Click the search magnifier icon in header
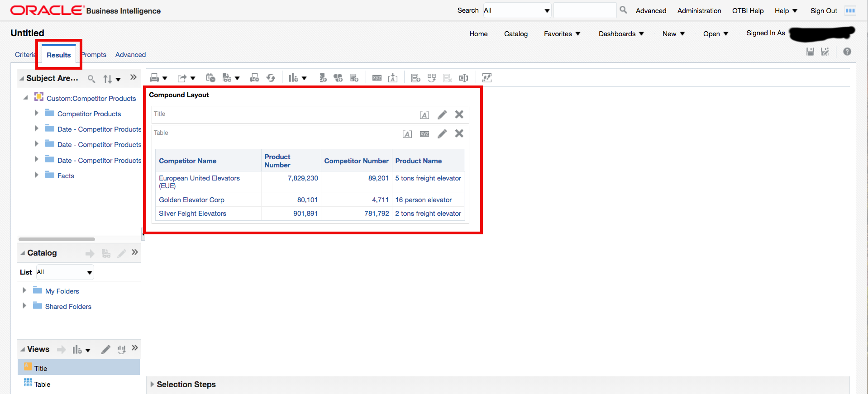 623,10
